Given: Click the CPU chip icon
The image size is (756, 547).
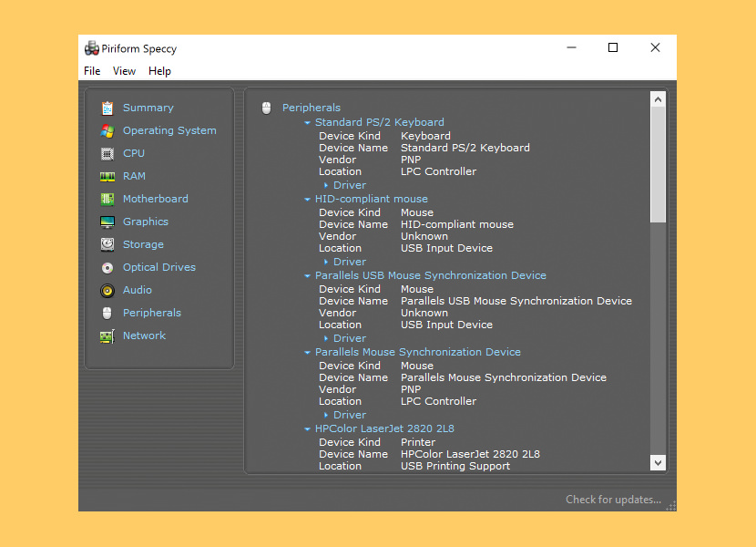Looking at the screenshot, I should point(107,153).
